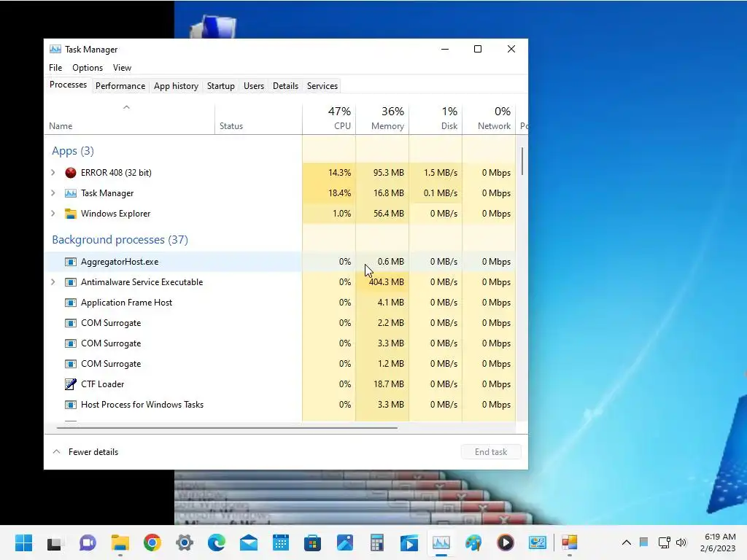Viewport: 747px width, 560px height.
Task: Switch to the Details tab
Action: click(x=285, y=86)
